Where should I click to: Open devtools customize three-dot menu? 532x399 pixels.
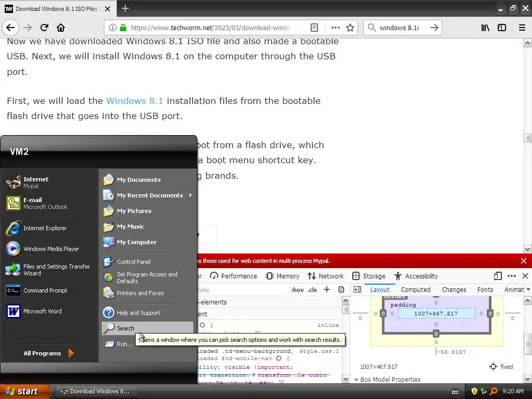(512, 276)
